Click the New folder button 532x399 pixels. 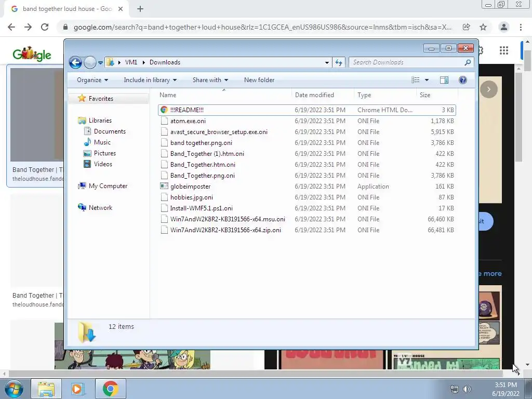pos(259,80)
